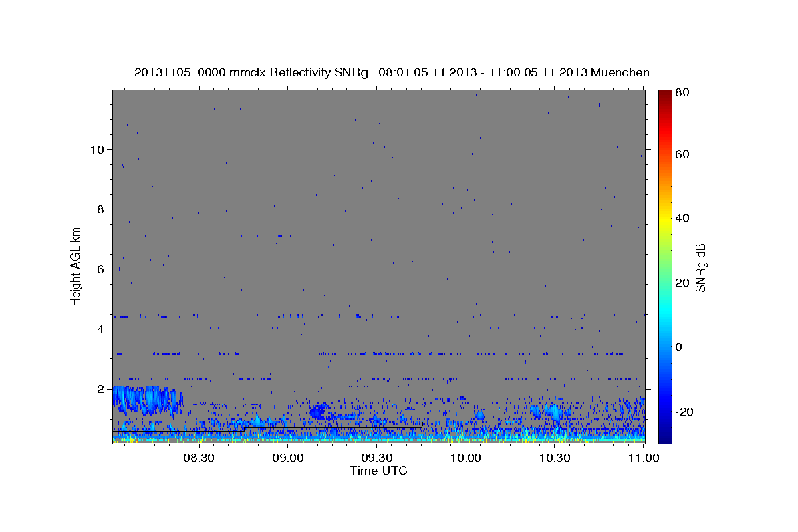
Task: Click the height axis label 6
Action: point(100,269)
